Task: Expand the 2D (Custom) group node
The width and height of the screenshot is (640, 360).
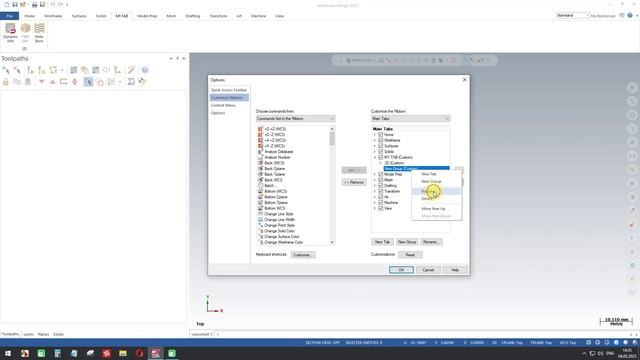Action: [380, 163]
